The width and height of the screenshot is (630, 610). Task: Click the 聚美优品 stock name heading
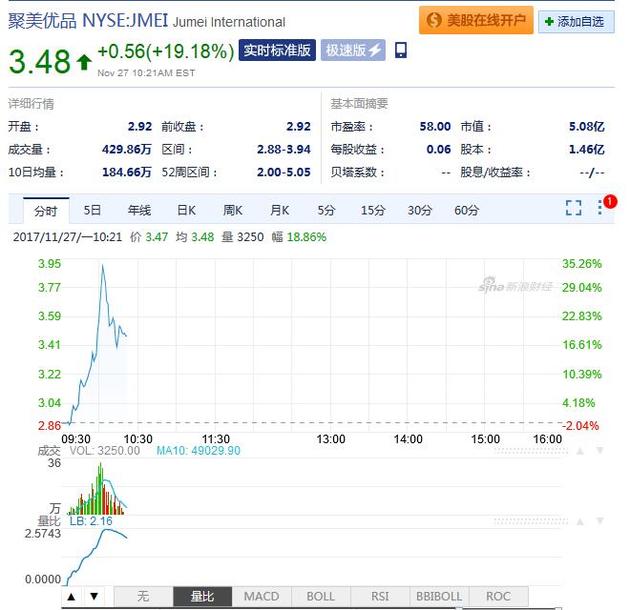(x=43, y=20)
